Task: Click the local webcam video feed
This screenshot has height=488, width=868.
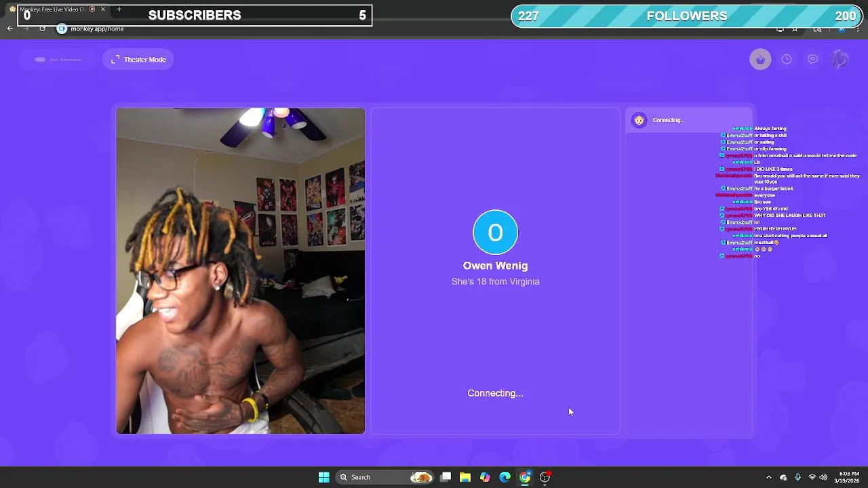Action: click(x=240, y=270)
